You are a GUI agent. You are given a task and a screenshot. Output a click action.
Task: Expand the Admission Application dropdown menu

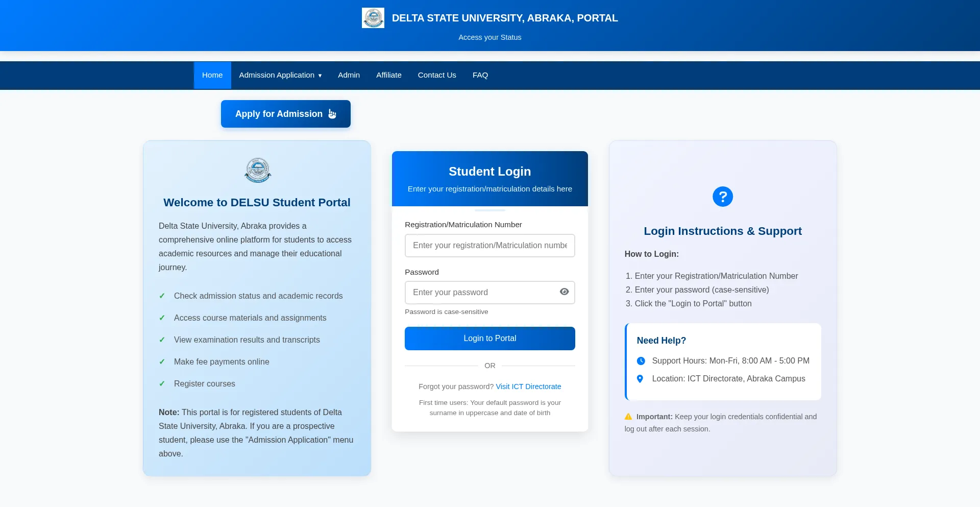(280, 75)
